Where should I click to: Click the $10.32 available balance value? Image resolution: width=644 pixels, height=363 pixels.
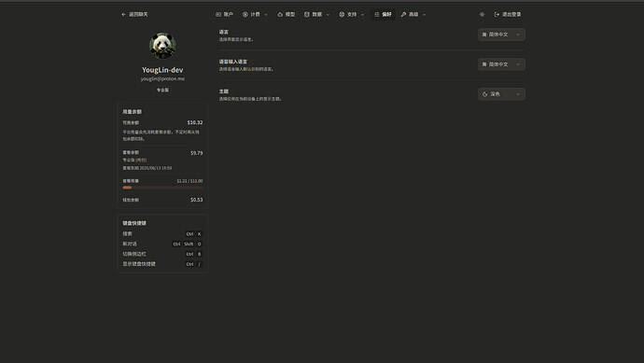195,122
